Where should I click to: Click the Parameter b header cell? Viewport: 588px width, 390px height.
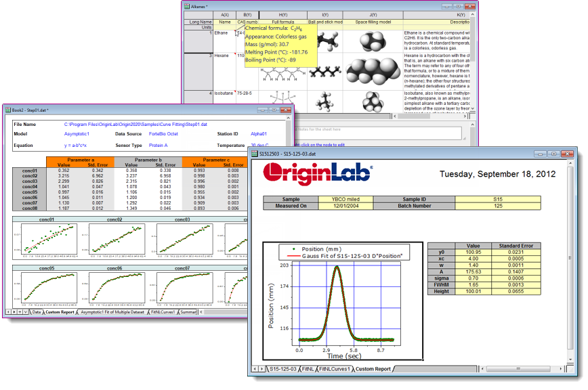point(148,160)
